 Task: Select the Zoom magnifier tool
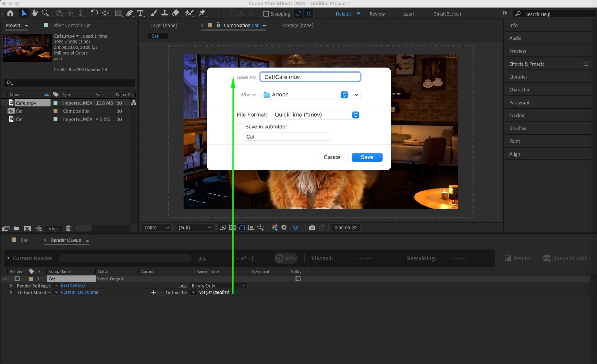45,13
